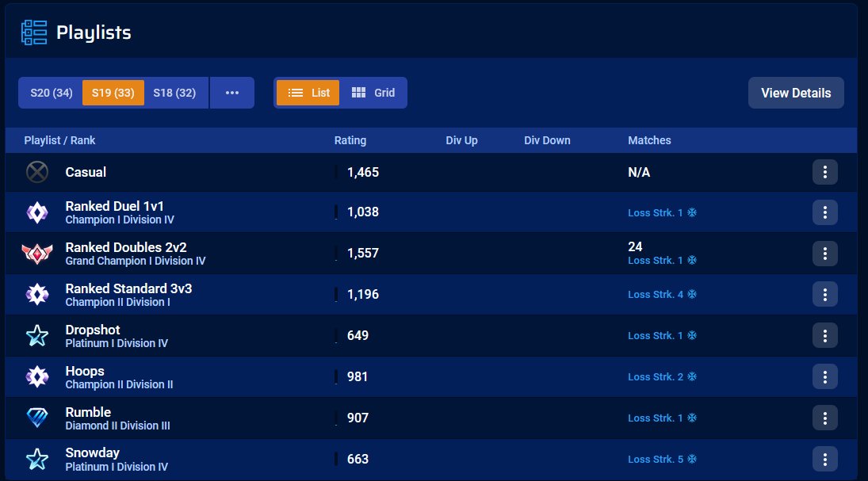Screen dimensions: 868x481
Task: Click the N/A matches value for Casual
Action: pos(639,172)
